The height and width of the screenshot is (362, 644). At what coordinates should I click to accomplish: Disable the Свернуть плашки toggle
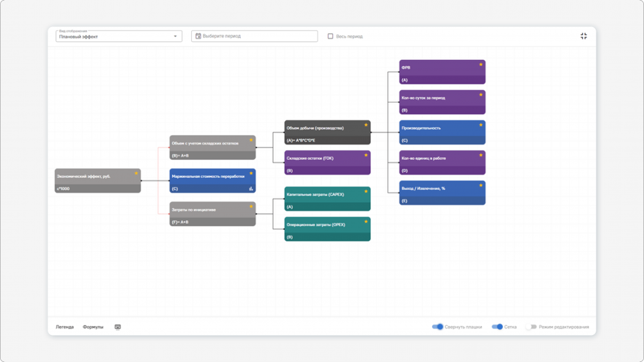coord(437,327)
